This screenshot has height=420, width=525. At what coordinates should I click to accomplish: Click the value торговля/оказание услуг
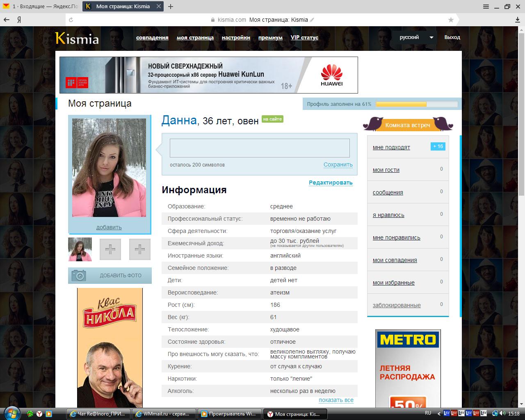tap(303, 231)
